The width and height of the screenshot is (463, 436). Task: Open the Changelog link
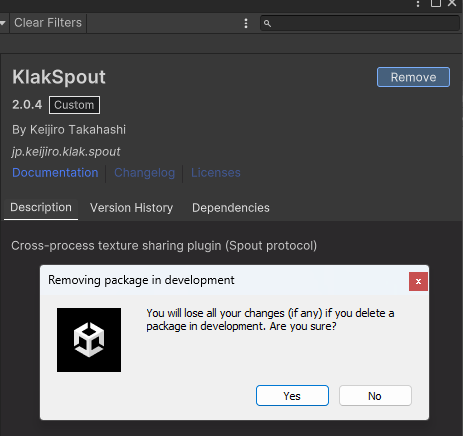point(145,173)
